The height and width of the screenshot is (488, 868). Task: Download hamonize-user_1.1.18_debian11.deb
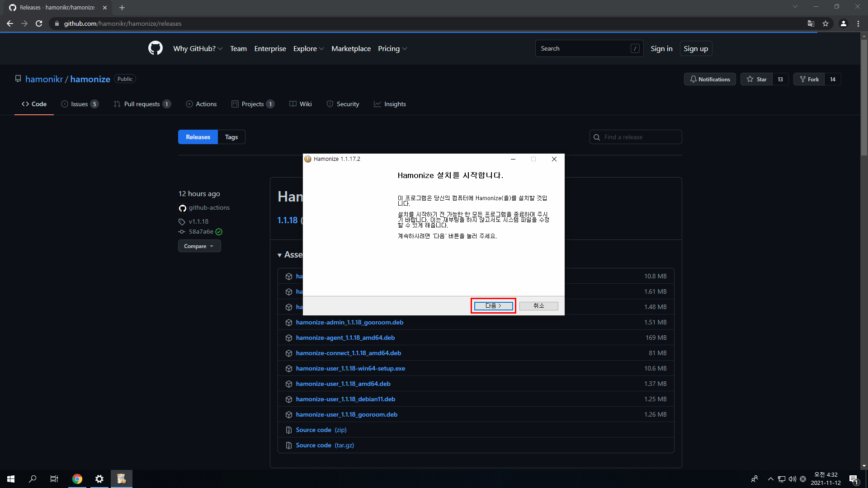[345, 399]
